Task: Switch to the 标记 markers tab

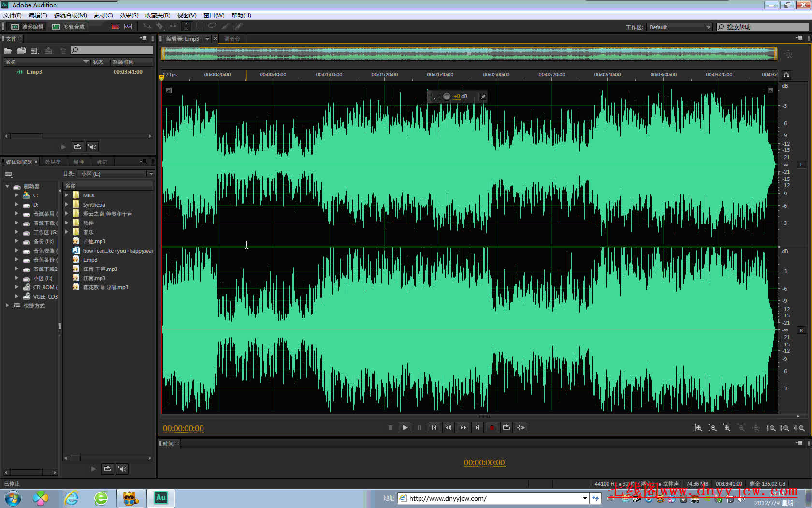Action: [x=102, y=162]
